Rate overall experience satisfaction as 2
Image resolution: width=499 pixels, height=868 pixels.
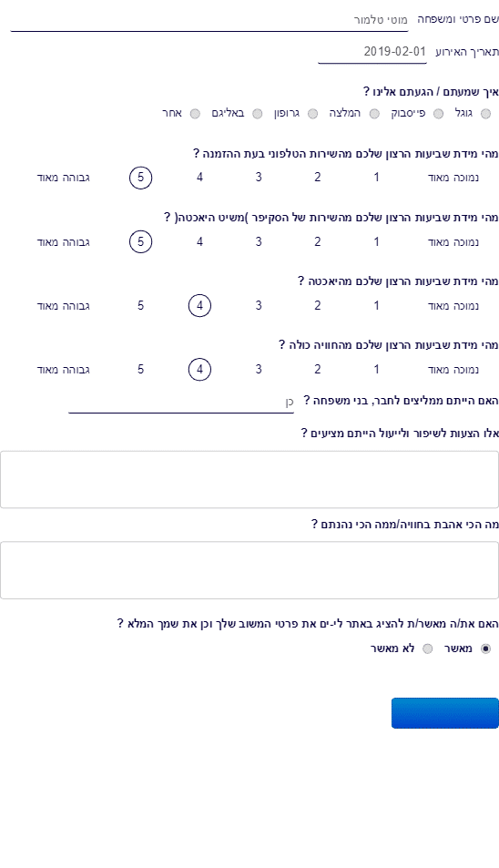[318, 369]
